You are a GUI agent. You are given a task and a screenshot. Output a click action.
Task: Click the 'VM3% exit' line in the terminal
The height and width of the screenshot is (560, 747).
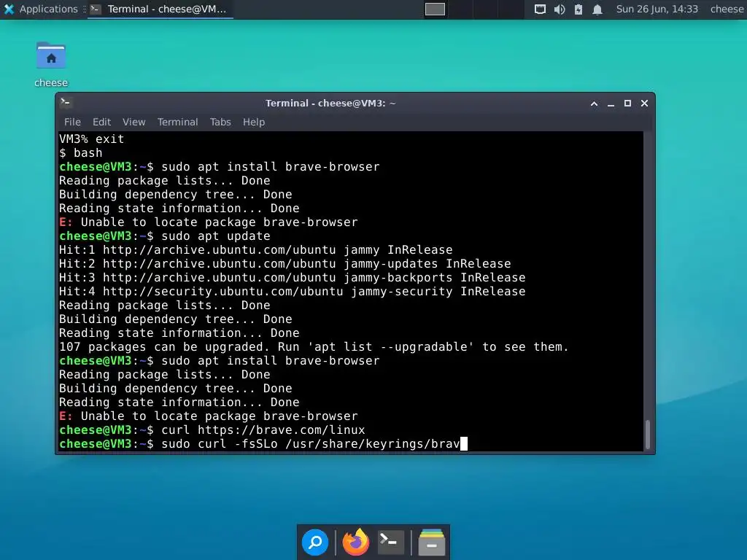coord(91,139)
